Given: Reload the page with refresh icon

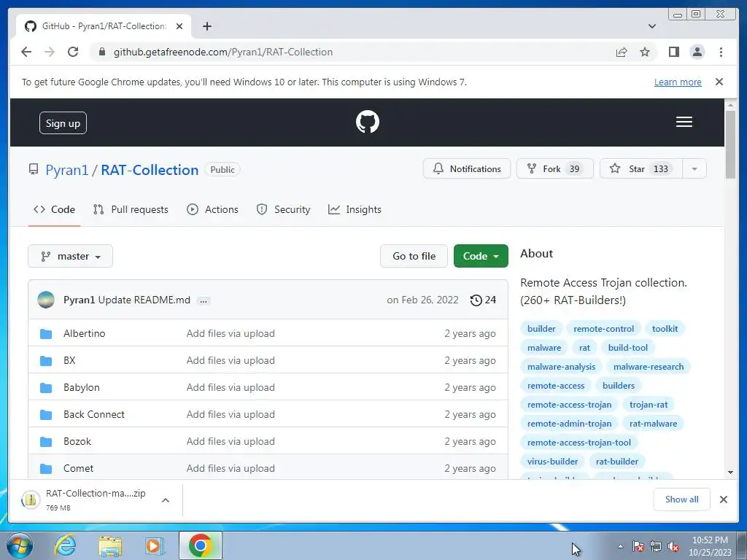Looking at the screenshot, I should pos(73,52).
